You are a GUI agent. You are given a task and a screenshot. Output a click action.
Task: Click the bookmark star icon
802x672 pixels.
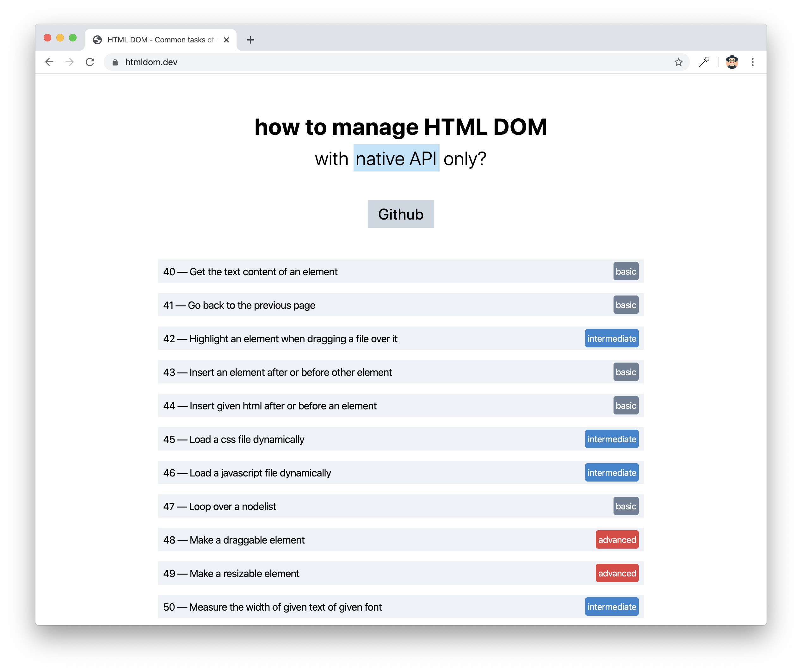[679, 62]
